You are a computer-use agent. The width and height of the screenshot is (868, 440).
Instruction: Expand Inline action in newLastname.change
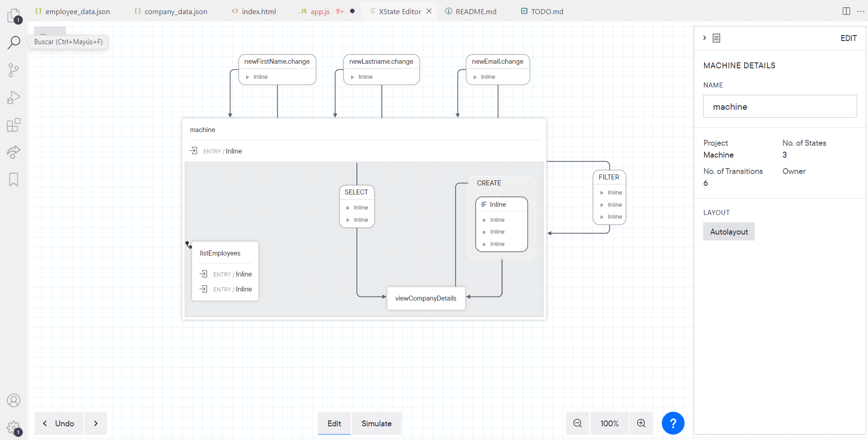coord(352,77)
